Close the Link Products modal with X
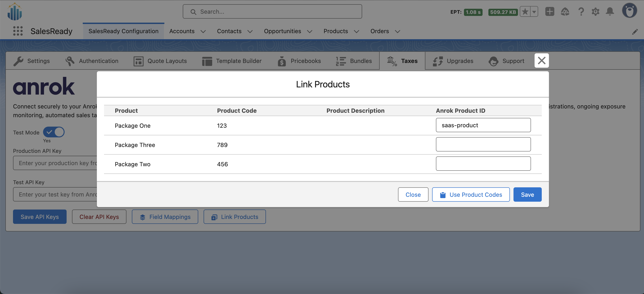 coord(542,61)
